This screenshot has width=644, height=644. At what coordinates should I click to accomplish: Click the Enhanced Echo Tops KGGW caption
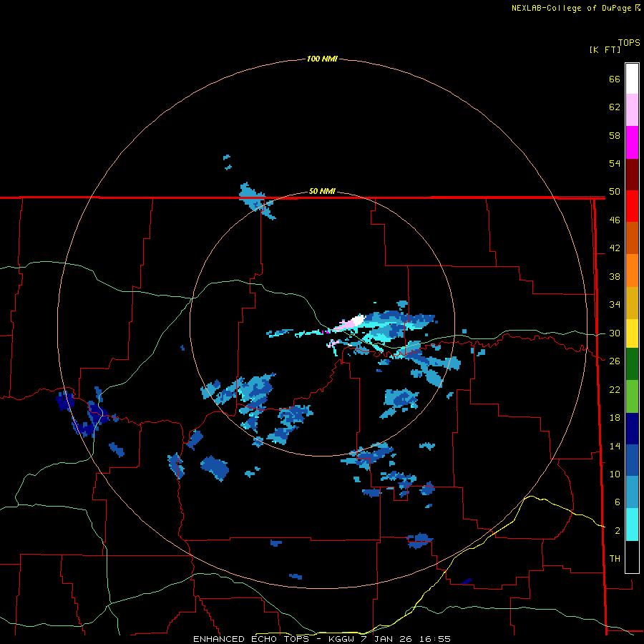pyautogui.click(x=322, y=639)
